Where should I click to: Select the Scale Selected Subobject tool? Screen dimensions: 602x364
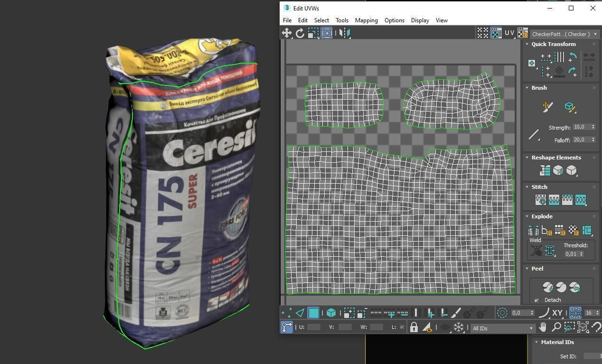coord(313,33)
